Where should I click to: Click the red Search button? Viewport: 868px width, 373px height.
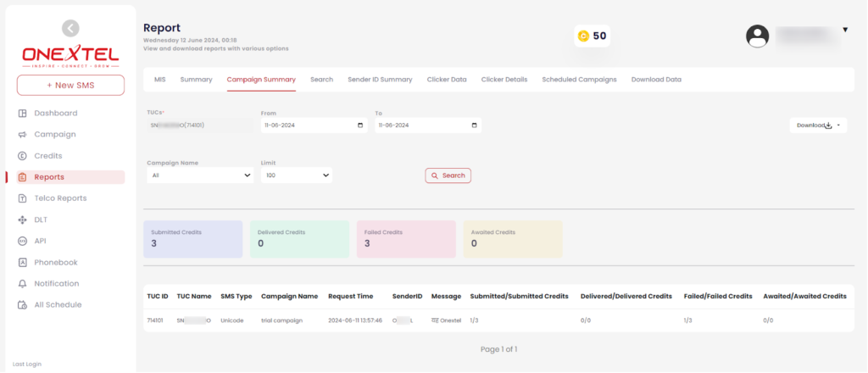448,175
